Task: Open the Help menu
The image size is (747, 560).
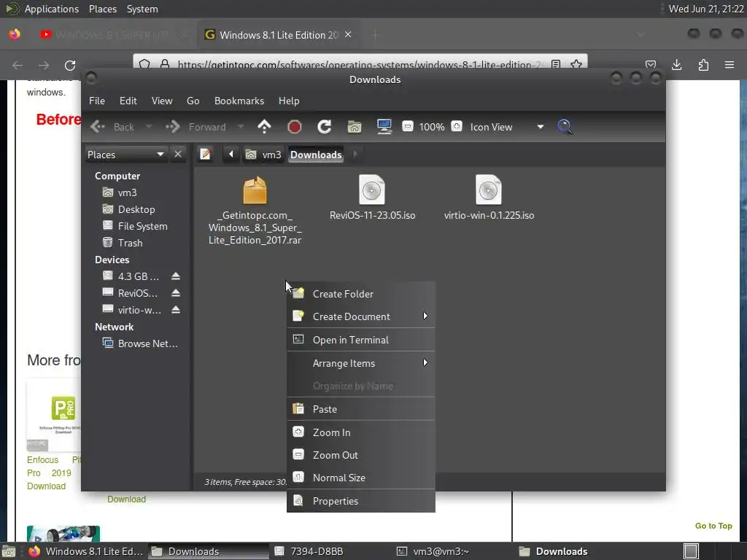Action: (x=289, y=101)
